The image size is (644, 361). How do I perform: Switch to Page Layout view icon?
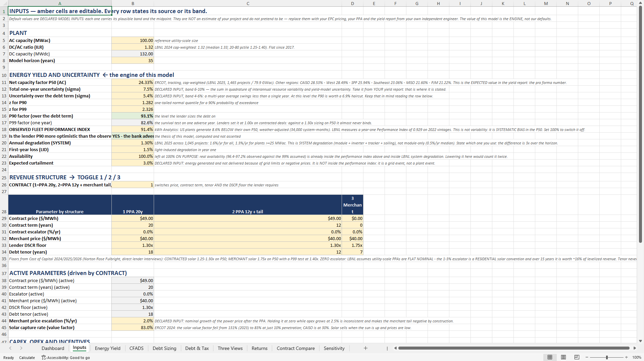563,357
